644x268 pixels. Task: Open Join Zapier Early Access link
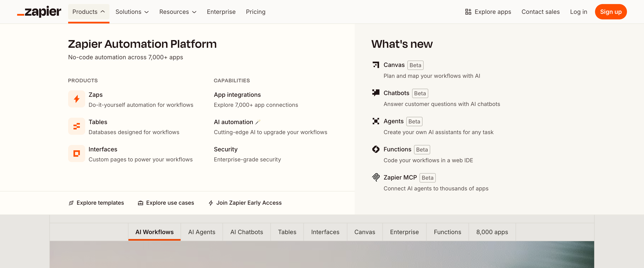pyautogui.click(x=245, y=203)
